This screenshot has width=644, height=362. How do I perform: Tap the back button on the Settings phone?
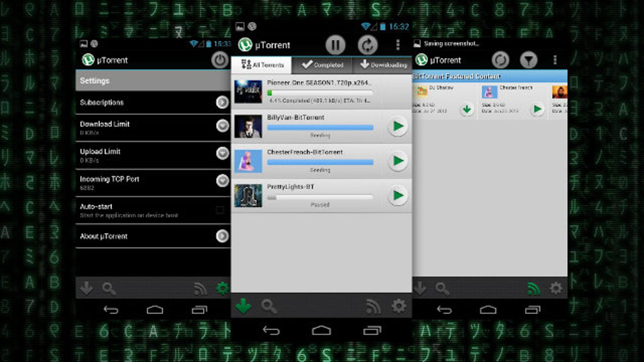[111, 310]
